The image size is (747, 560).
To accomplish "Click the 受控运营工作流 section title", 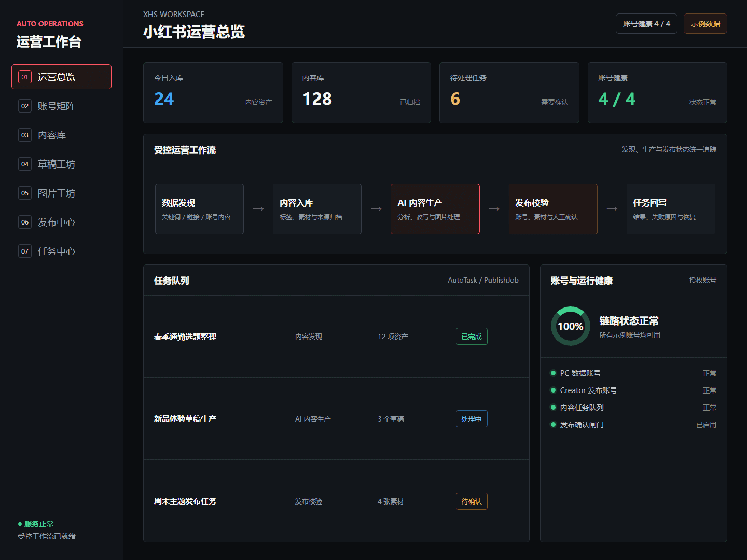I will pos(185,150).
